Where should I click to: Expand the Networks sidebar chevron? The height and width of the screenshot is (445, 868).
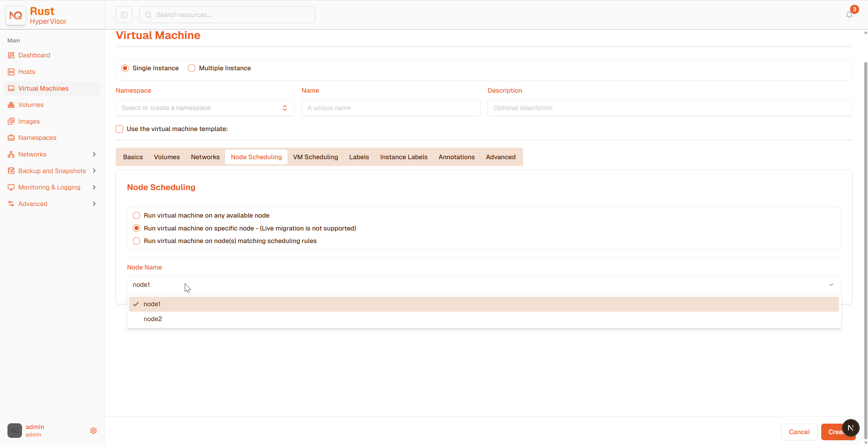pyautogui.click(x=94, y=154)
